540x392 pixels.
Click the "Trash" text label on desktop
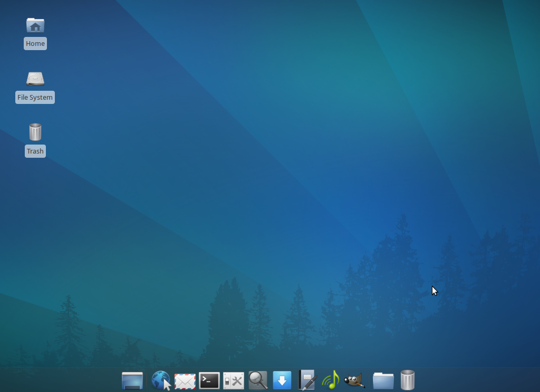[x=35, y=151]
